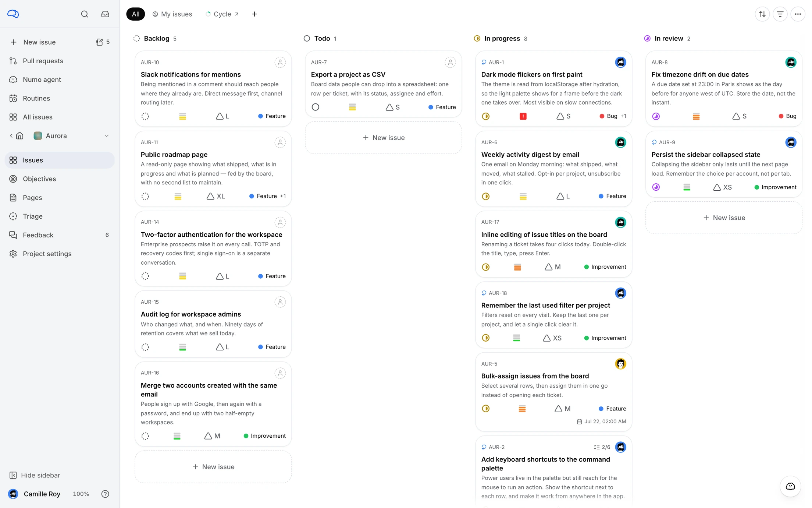Open the size L estimate on AUR-14
This screenshot has height=508, width=812.
pos(223,276)
